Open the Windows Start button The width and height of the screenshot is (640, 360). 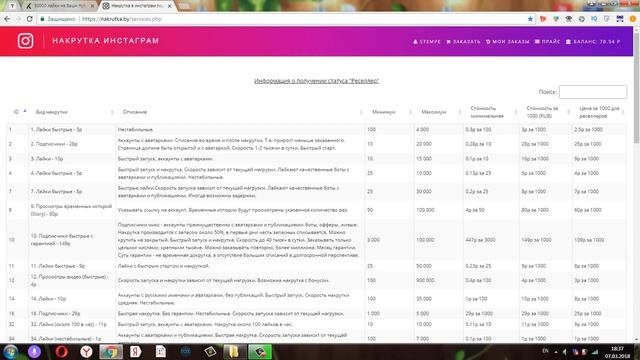[10, 351]
